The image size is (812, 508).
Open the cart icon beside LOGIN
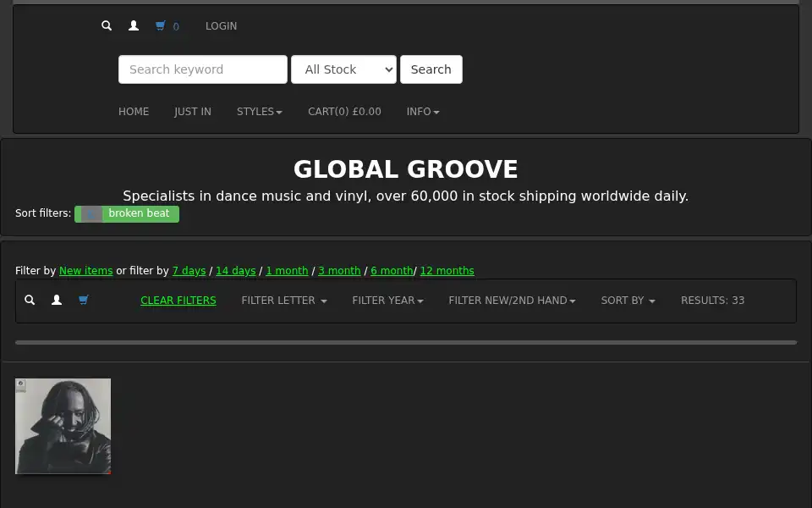pyautogui.click(x=161, y=26)
